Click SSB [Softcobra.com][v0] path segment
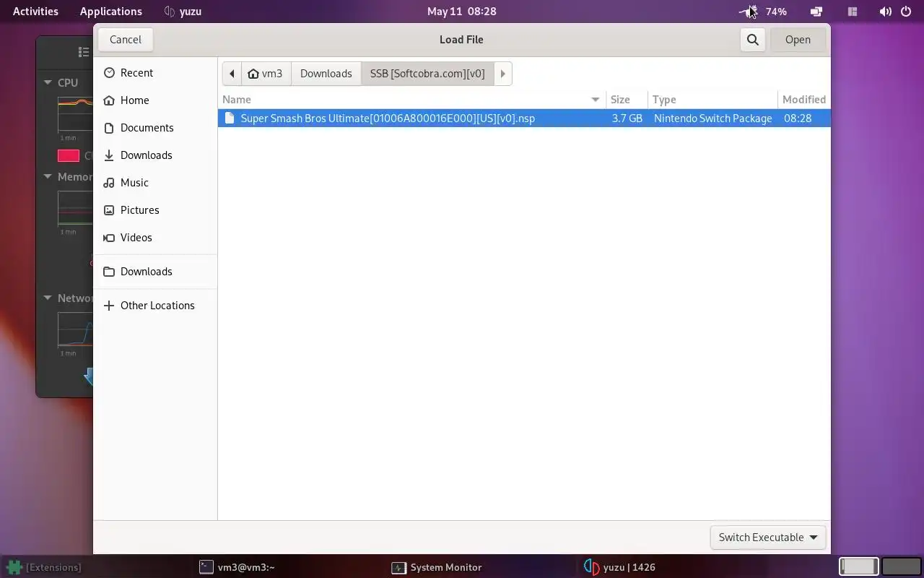 [427, 74]
